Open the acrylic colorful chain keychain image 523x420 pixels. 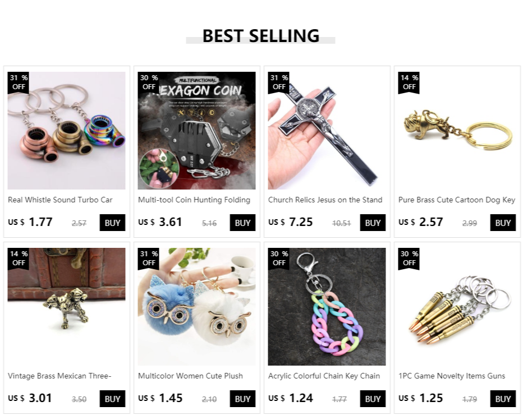click(327, 307)
